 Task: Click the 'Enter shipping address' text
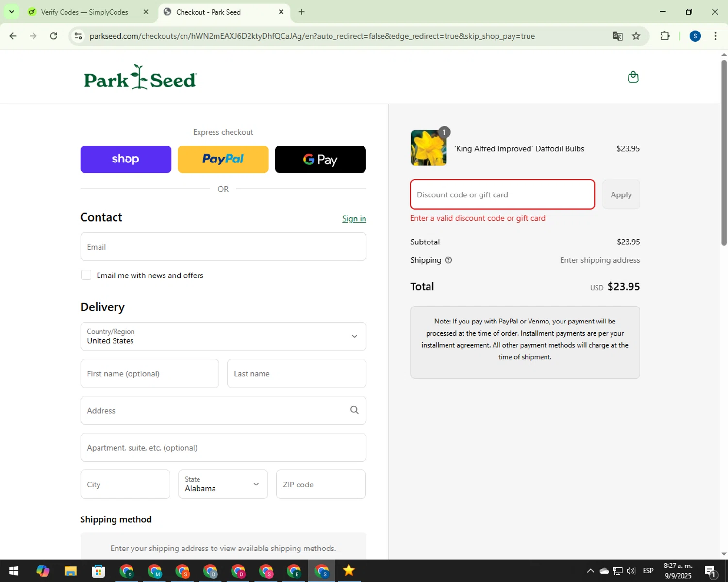tap(600, 260)
